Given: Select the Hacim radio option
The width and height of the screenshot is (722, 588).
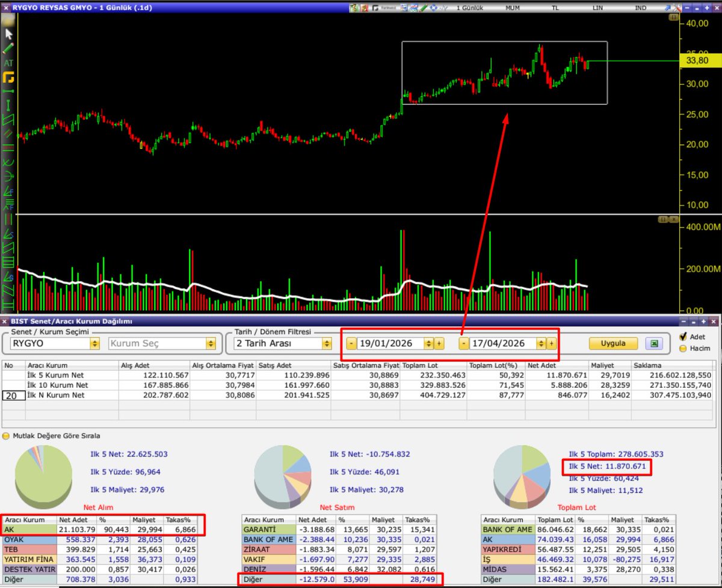Looking at the screenshot, I should pyautogui.click(x=682, y=348).
